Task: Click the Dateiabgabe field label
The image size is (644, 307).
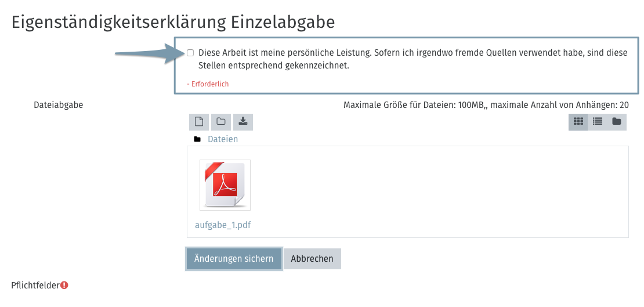Action: pyautogui.click(x=59, y=105)
